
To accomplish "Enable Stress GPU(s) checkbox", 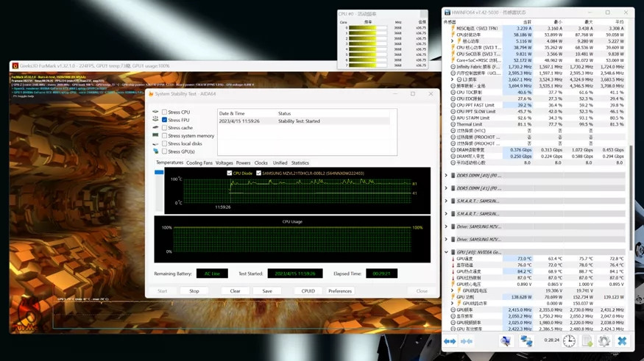I will [164, 151].
